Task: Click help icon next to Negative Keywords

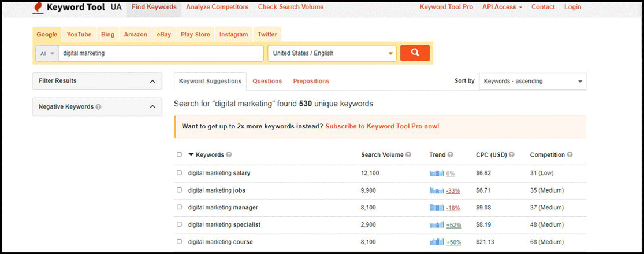Action: click(x=99, y=107)
